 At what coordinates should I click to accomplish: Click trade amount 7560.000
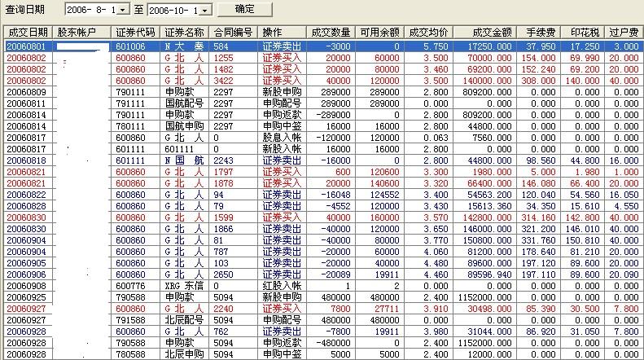pyautogui.click(x=492, y=138)
